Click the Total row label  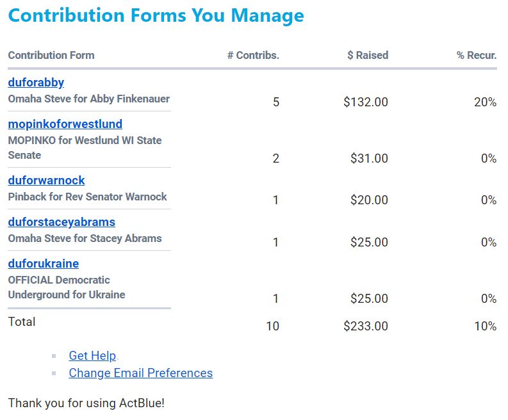click(22, 321)
